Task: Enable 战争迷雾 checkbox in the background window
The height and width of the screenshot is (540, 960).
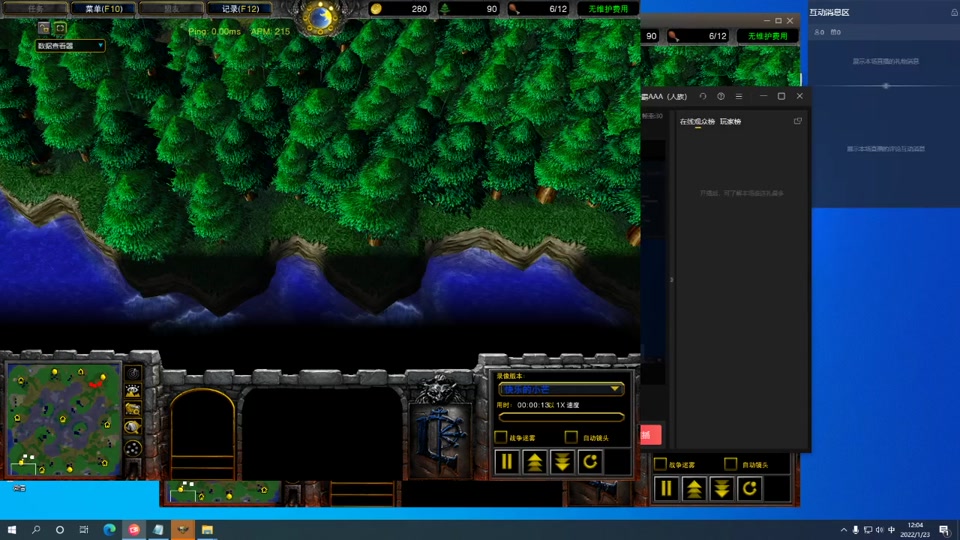Action: 660,464
